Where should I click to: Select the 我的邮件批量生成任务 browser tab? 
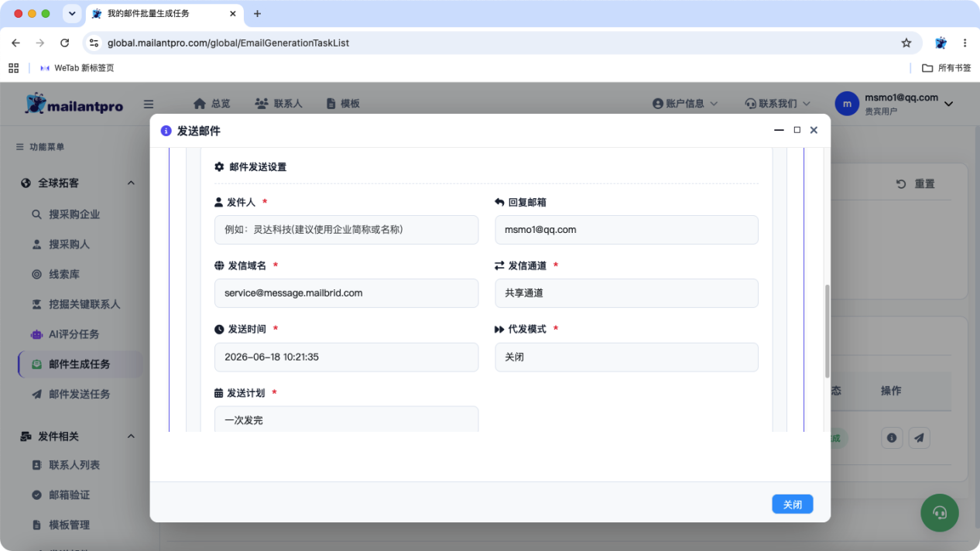point(164,14)
